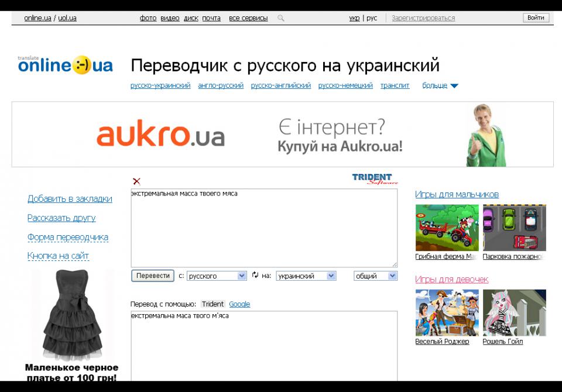Click the Trident Software logo
This screenshot has height=392, width=562.
375,178
